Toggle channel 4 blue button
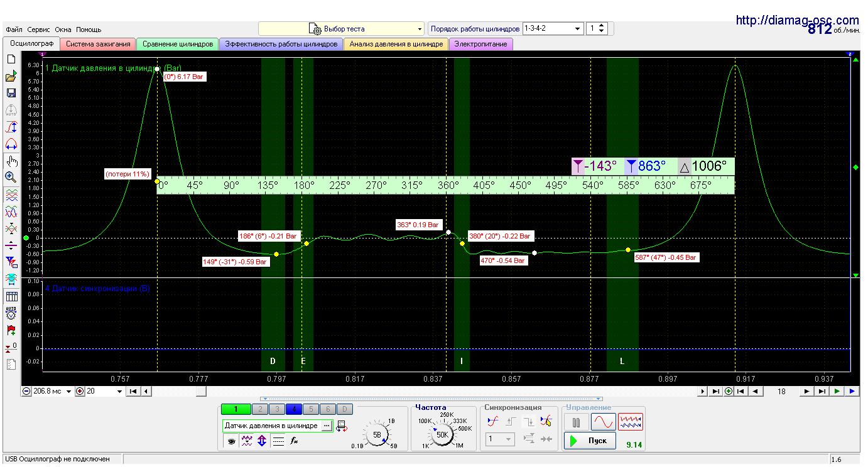The width and height of the screenshot is (868, 467). click(x=293, y=409)
